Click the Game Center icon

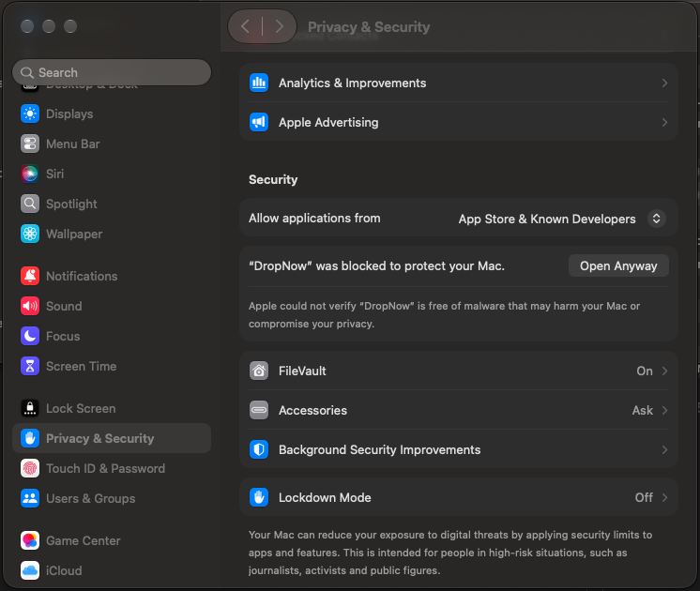30,540
